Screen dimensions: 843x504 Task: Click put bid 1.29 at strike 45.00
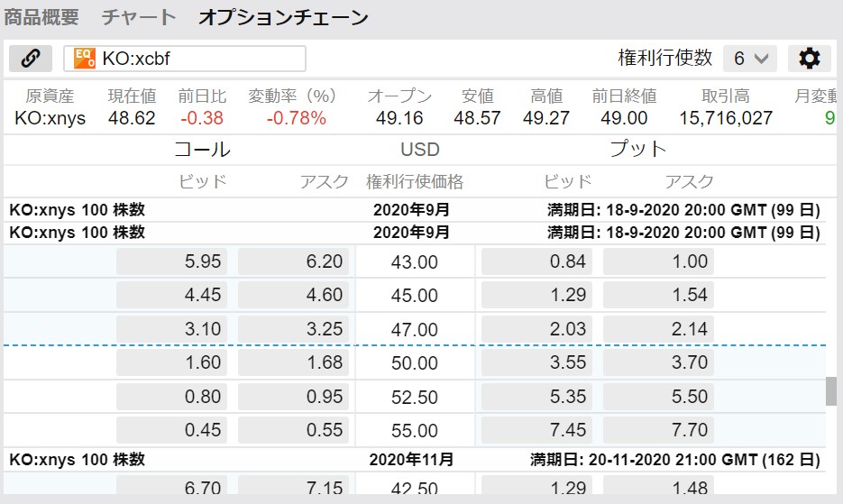coord(536,295)
